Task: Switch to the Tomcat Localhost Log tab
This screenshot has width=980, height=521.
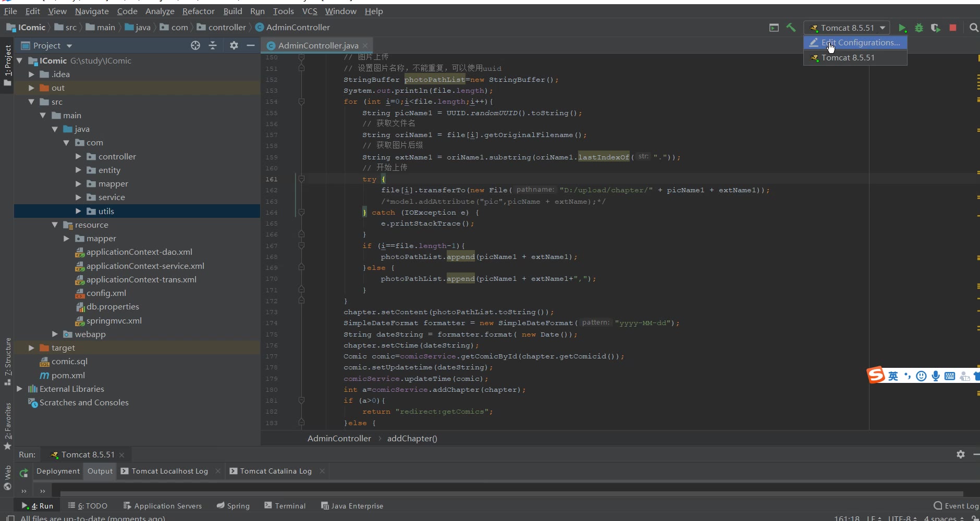Action: click(x=169, y=471)
